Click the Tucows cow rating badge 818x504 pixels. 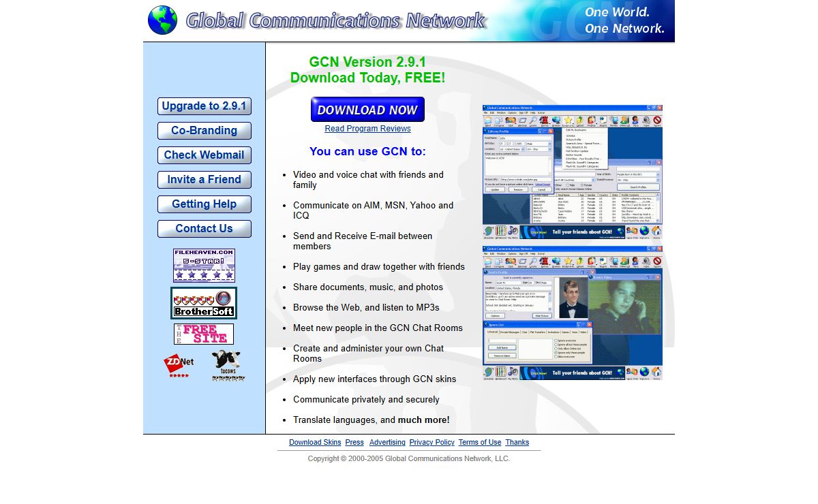[x=228, y=366]
